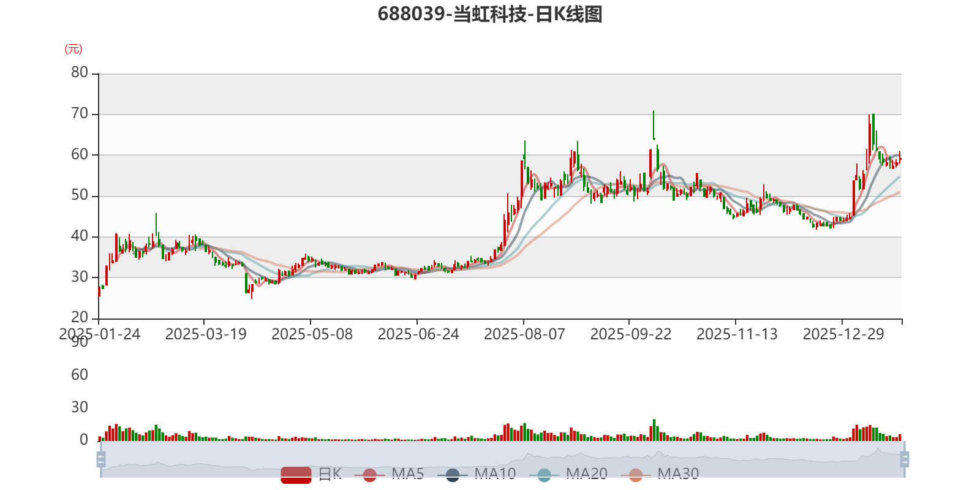Screen dimensions: 980x490
Task: Click the 50 price axis label
Action: click(x=80, y=195)
